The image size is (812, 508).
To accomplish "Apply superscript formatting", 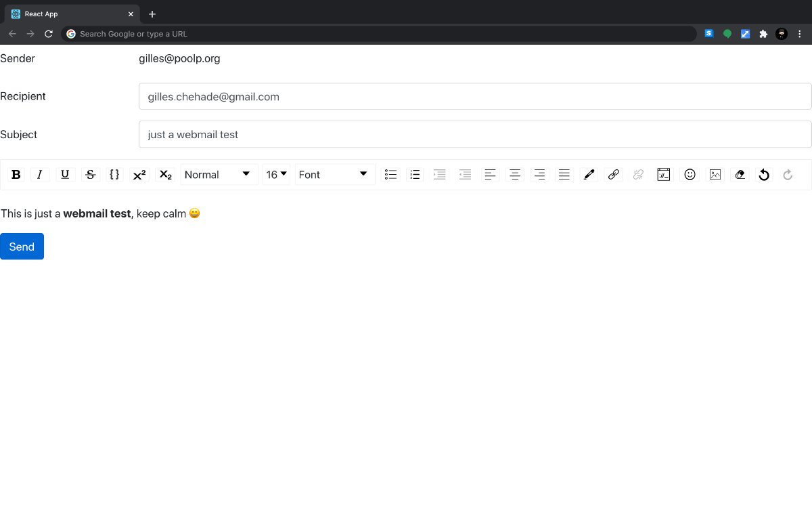I will (139, 175).
